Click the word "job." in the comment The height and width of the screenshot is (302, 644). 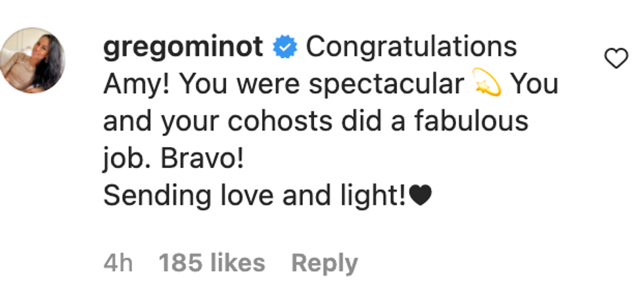tap(125, 159)
